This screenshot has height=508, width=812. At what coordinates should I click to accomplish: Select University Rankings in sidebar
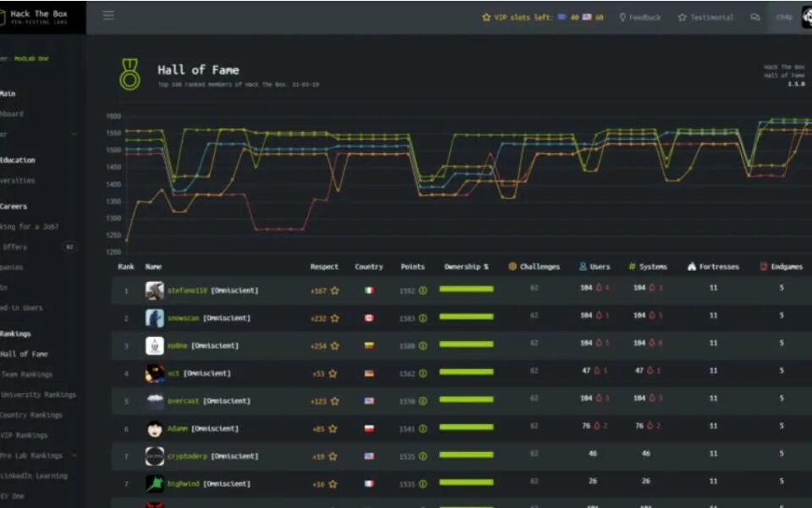(x=38, y=395)
